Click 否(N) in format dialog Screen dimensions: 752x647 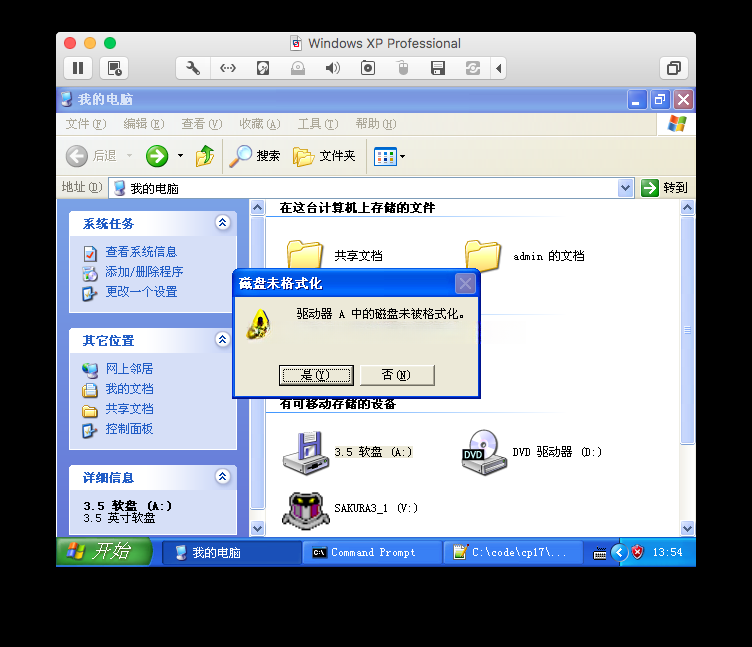[397, 375]
